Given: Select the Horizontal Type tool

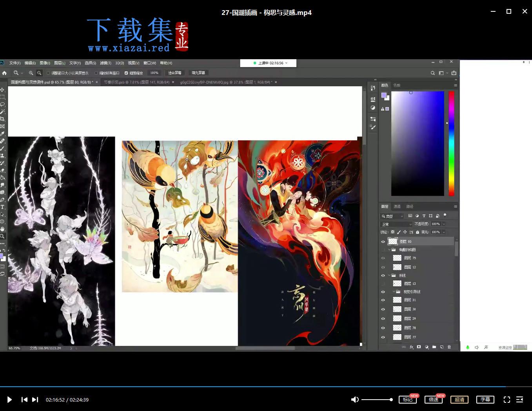Looking at the screenshot, I should click(x=2, y=207).
